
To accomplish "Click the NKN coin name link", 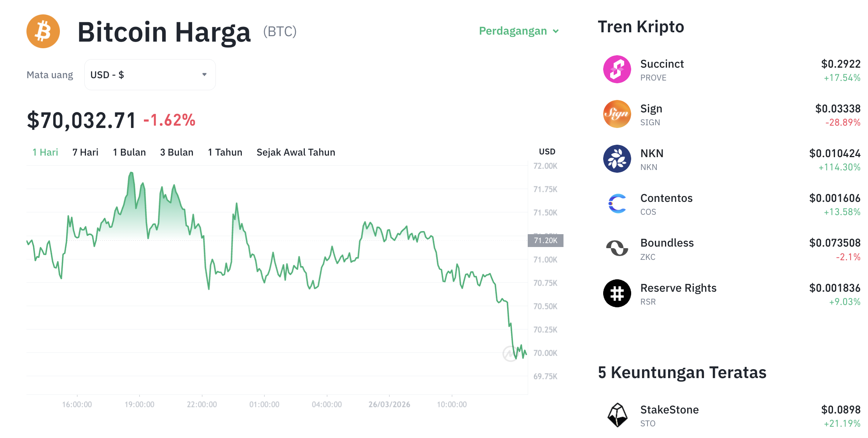I will click(652, 153).
